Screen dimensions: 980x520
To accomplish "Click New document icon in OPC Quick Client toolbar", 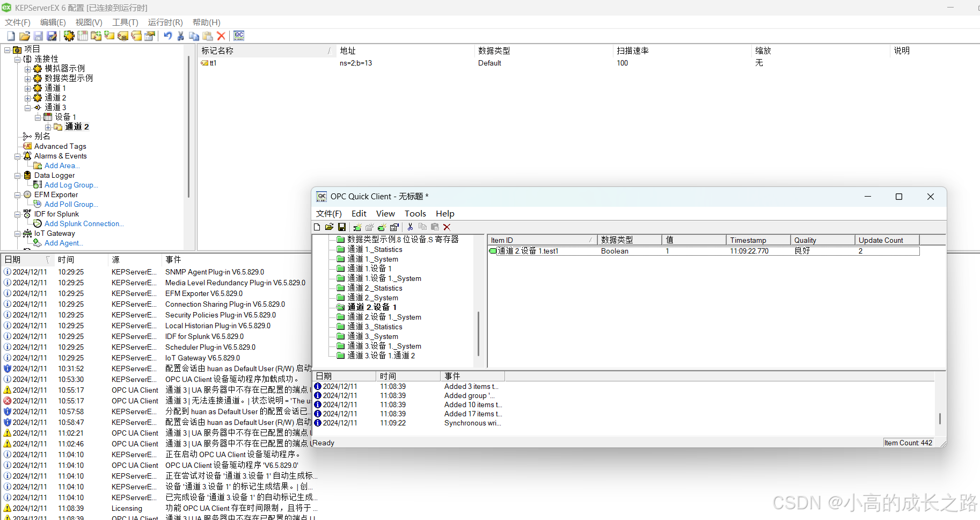I will (317, 227).
